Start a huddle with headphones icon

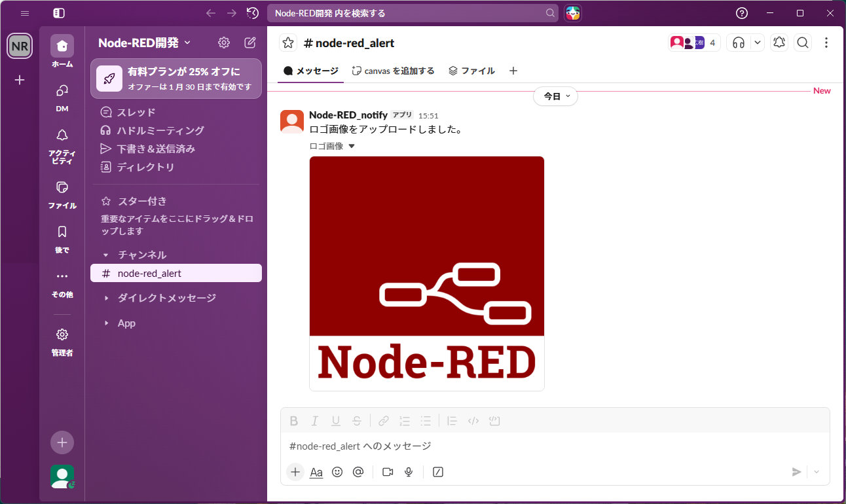click(x=739, y=43)
